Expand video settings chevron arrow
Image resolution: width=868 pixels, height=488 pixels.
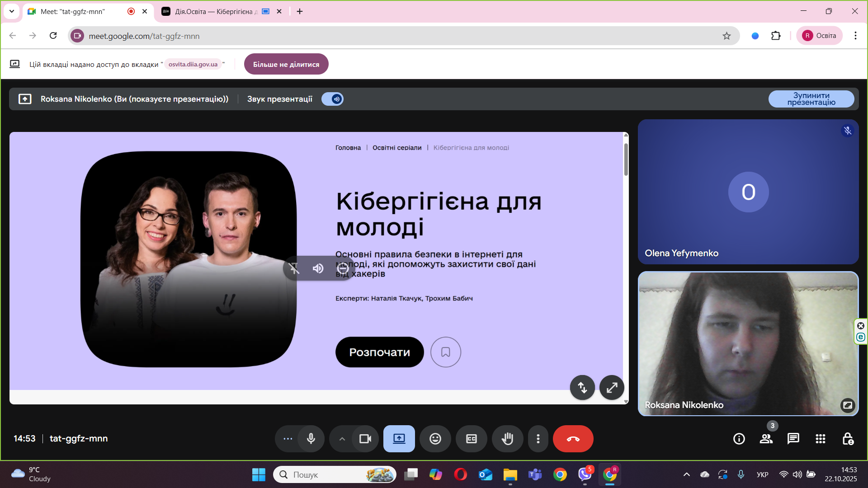(x=342, y=439)
